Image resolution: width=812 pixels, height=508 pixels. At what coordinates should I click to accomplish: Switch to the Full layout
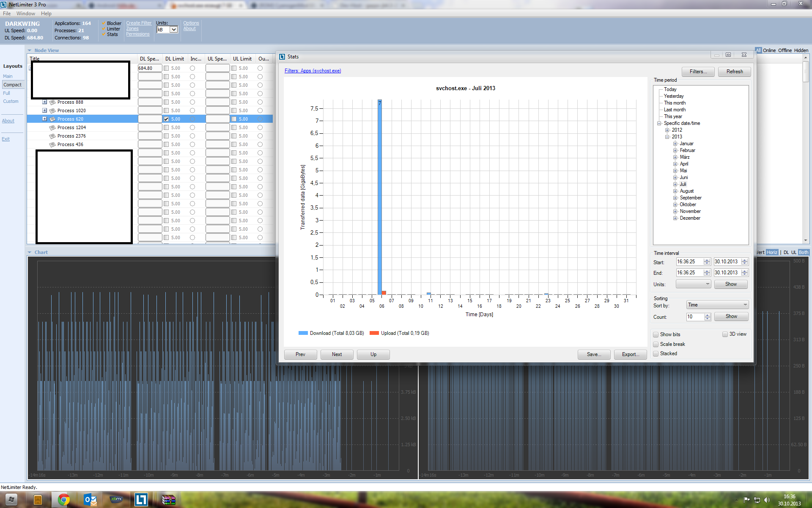click(6, 93)
